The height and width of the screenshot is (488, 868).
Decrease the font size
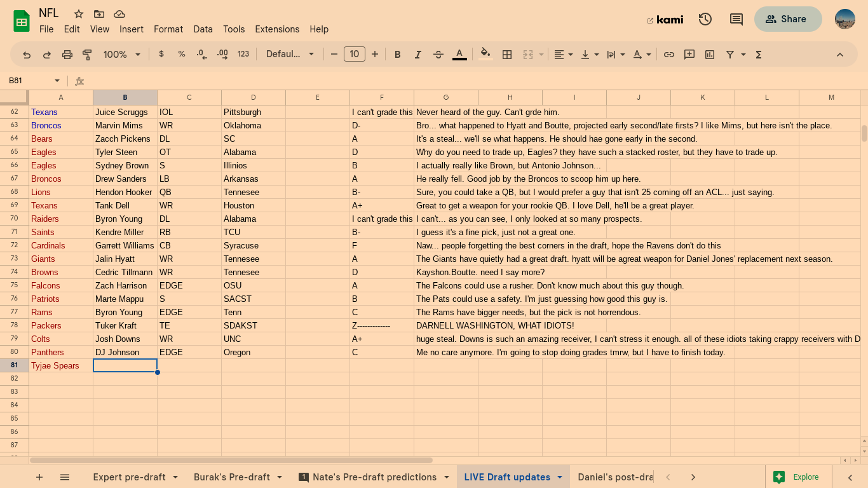(334, 55)
